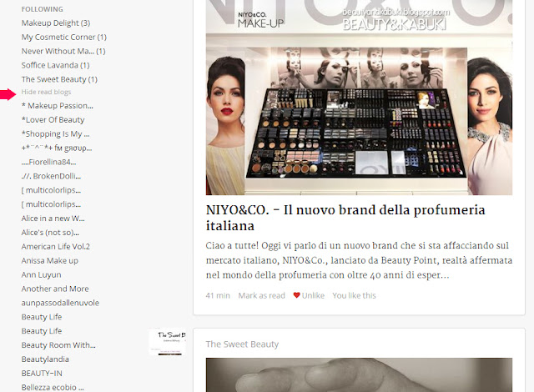Select *Shopping Is My ... blog
This screenshot has width=534, height=392.
(x=55, y=134)
